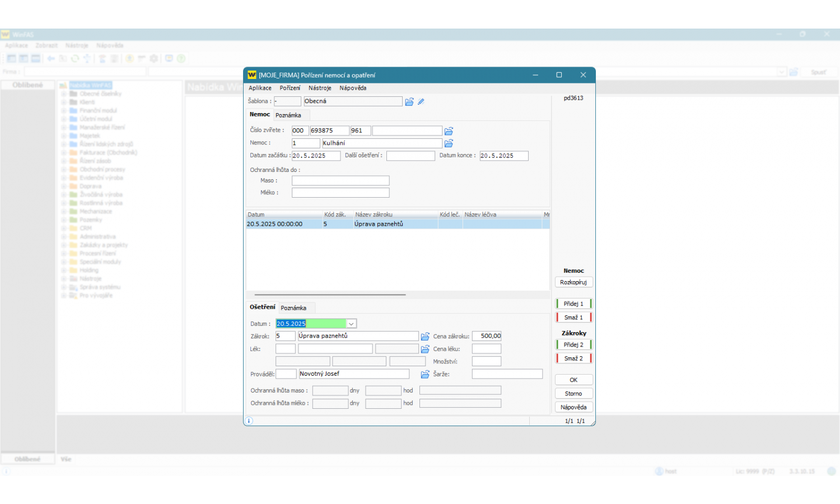Open the folder icon beside Kulhání
Screen dimensions: 840x504
pos(449,143)
